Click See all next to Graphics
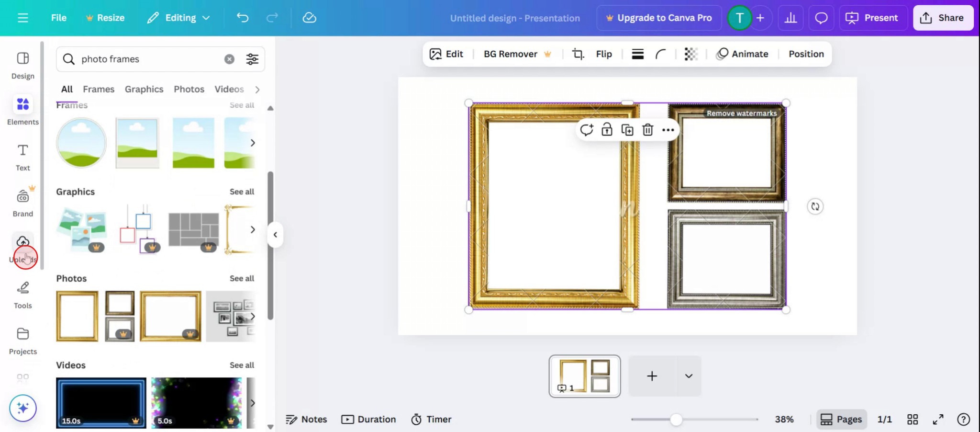 pyautogui.click(x=242, y=192)
